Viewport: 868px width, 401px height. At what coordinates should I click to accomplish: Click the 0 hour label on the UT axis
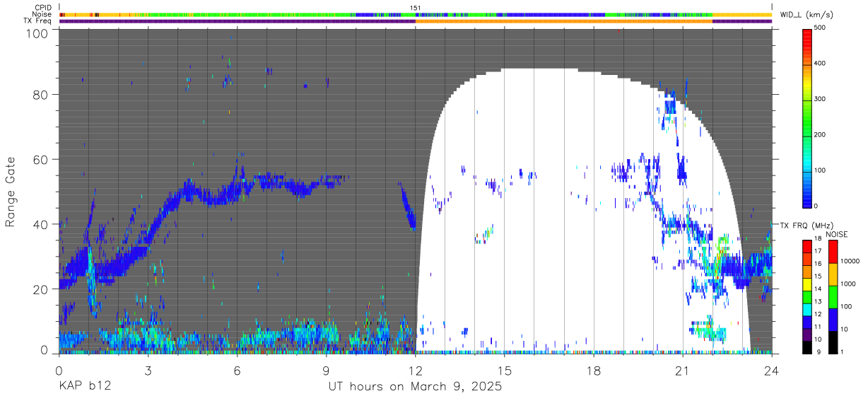pyautogui.click(x=59, y=370)
